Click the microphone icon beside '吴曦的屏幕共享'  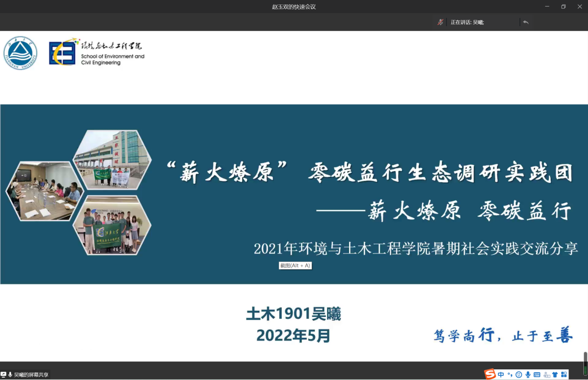coord(10,374)
